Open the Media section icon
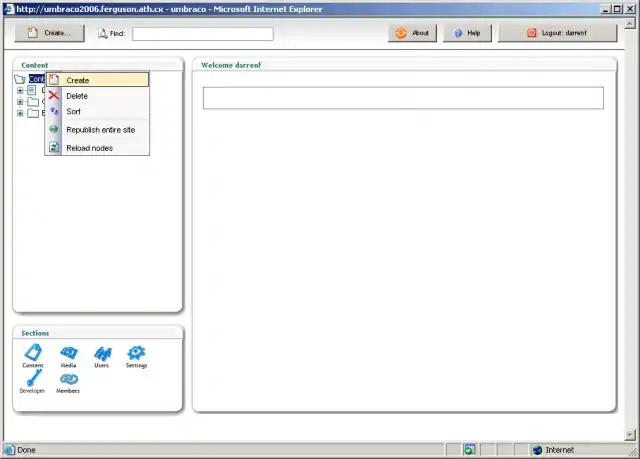Screen dimensions: 640x459 [x=68, y=353]
